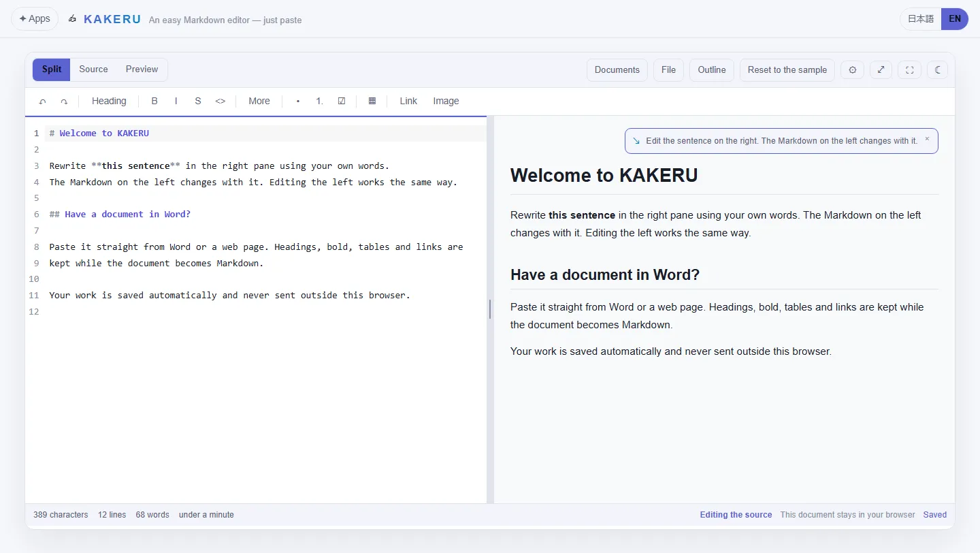Click the 'Your work is saved automatically' preview paragraph

[671, 351]
